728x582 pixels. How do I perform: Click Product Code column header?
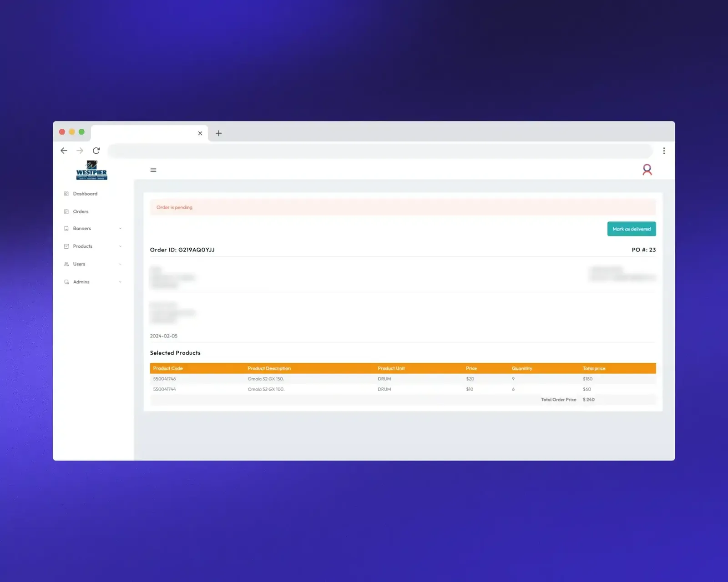168,368
